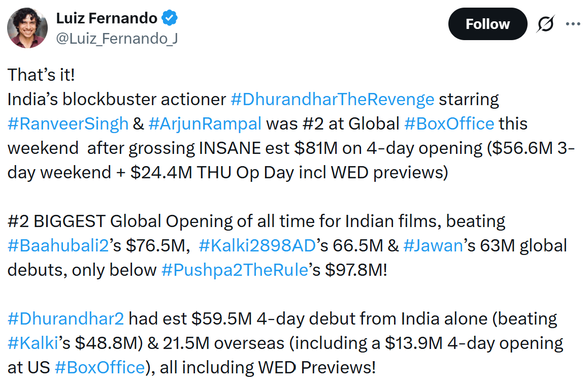588x384 pixels.
Task: Open the @Luiz_Fernando_J handle link
Action: (116, 39)
